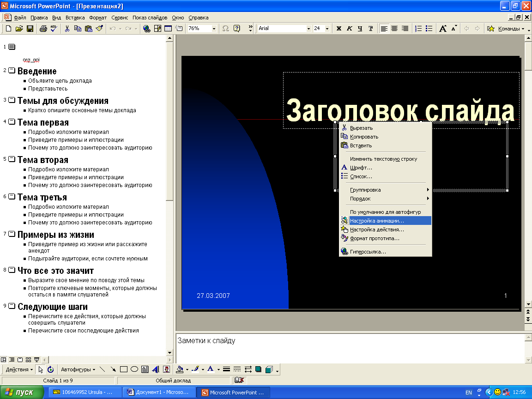Click the Format Painter brush icon

(99, 29)
